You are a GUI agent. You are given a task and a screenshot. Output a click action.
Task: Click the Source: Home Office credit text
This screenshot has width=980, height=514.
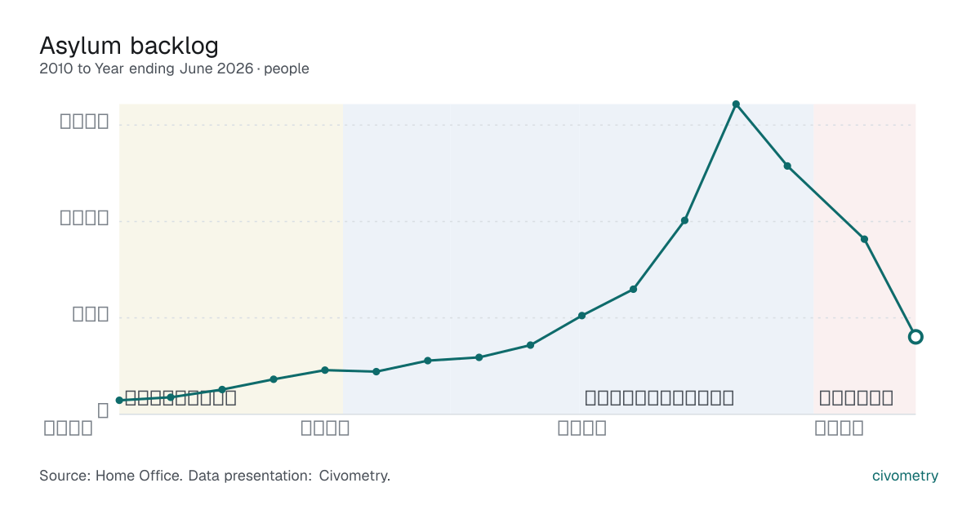click(x=215, y=476)
